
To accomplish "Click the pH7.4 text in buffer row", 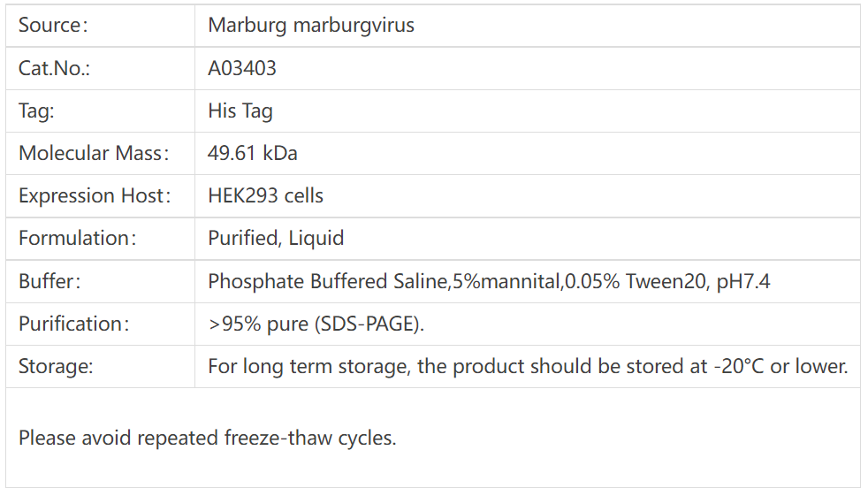I will (742, 282).
